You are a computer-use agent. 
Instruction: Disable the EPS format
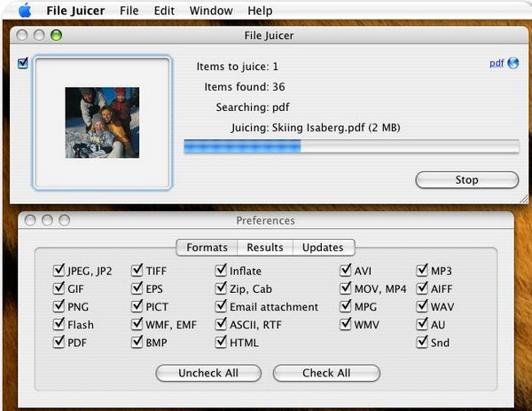137,288
